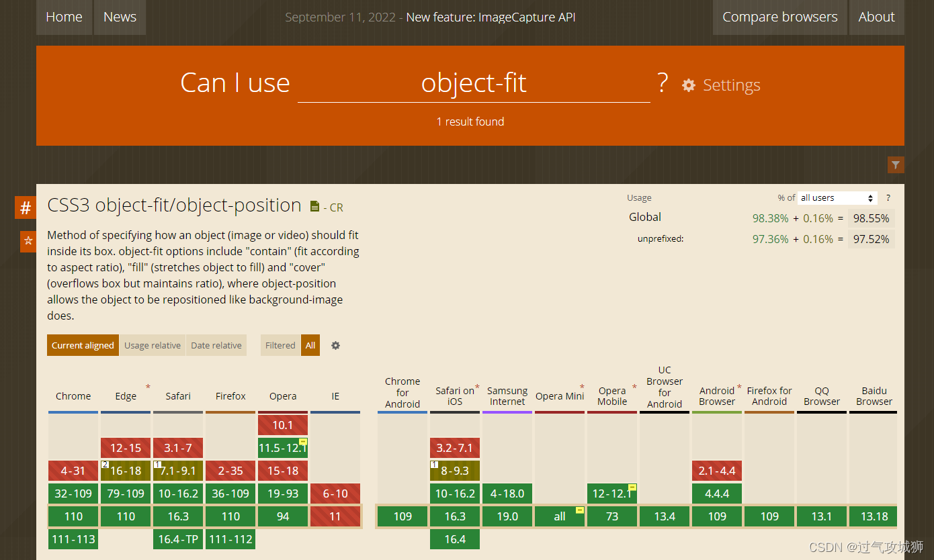Screen dimensions: 934x560
Task: Open the CR spec document icon
Action: tap(314, 207)
